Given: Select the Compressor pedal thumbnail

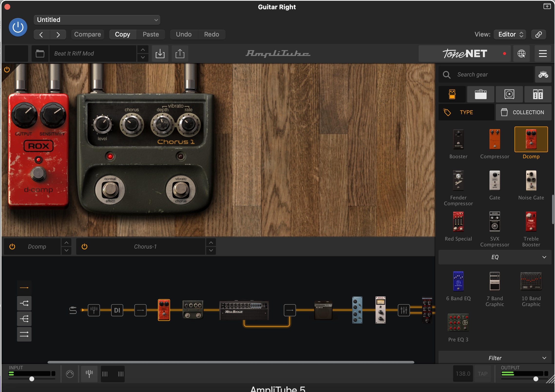Looking at the screenshot, I should (495, 139).
